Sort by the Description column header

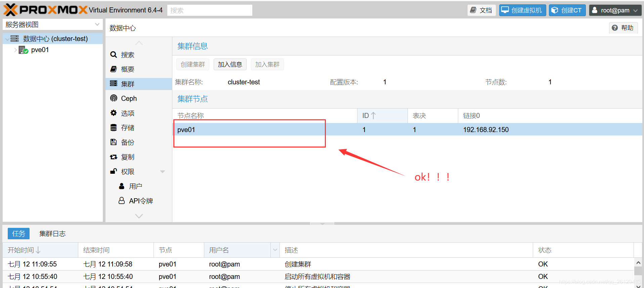pyautogui.click(x=406, y=250)
